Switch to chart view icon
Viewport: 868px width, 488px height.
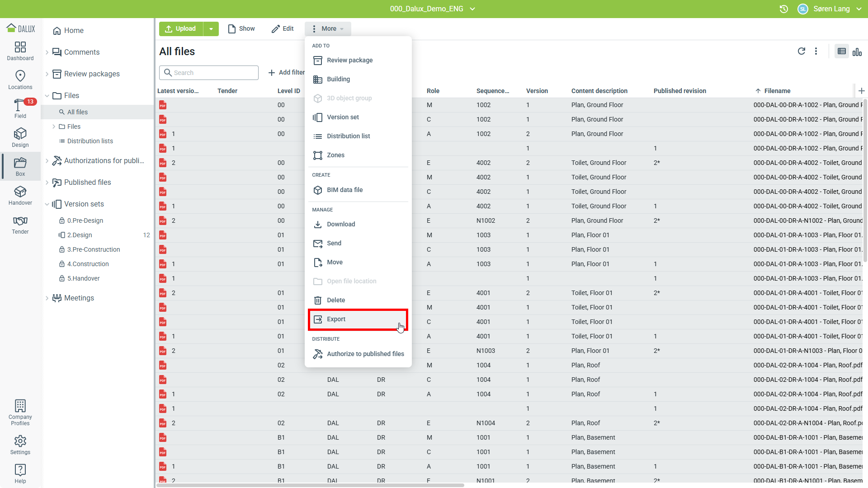pos(857,52)
